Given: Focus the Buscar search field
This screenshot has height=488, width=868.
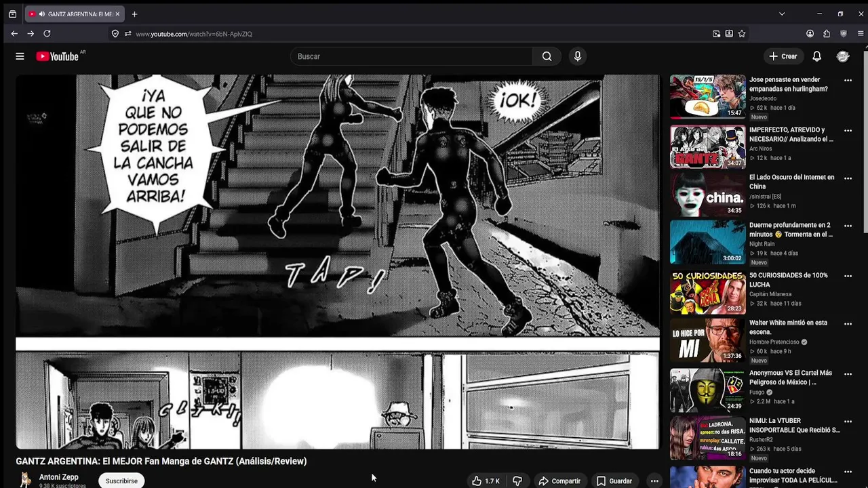Looking at the screenshot, I should 412,56.
